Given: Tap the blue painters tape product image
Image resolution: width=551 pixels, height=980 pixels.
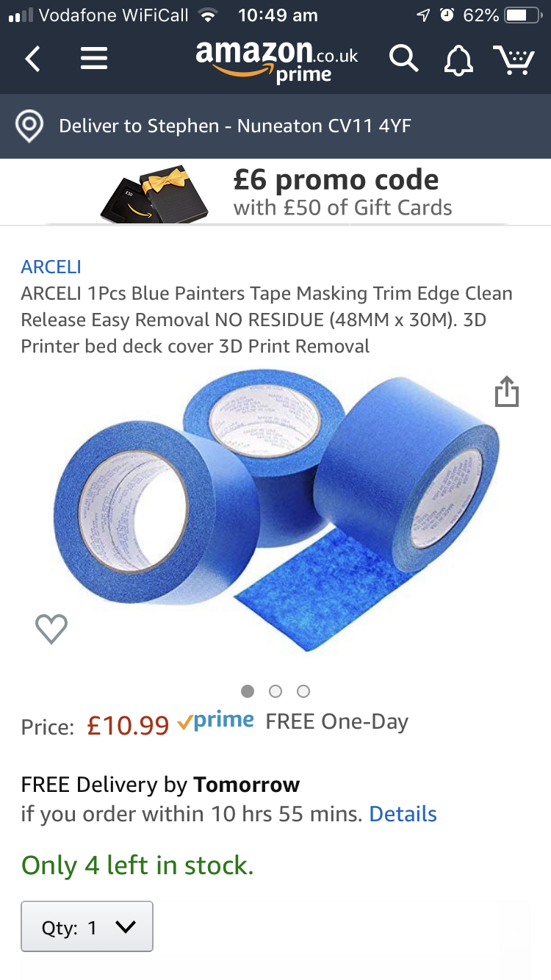Looking at the screenshot, I should click(277, 509).
